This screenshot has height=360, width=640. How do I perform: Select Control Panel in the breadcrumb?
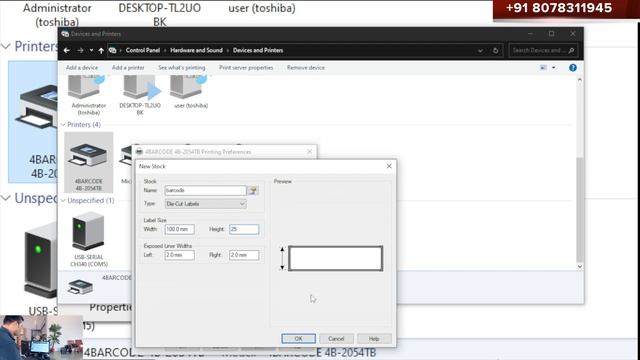tap(143, 51)
